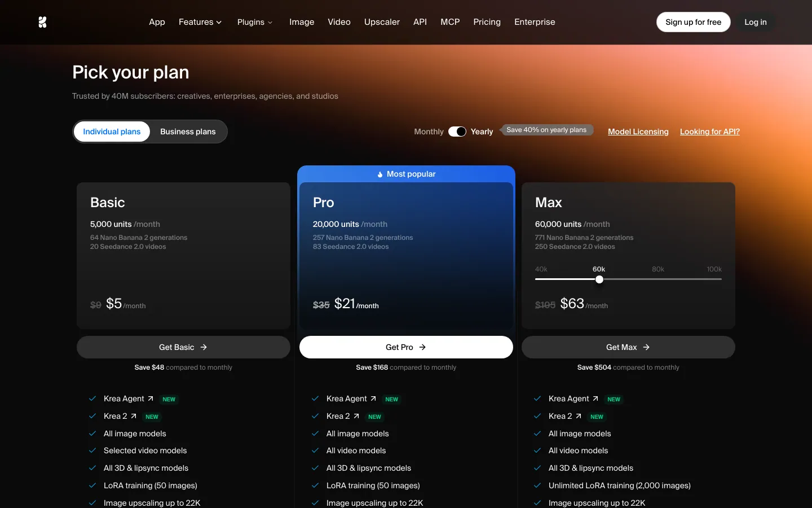This screenshot has width=812, height=508.
Task: Click the arrow icon on Get Max
Action: click(646, 347)
